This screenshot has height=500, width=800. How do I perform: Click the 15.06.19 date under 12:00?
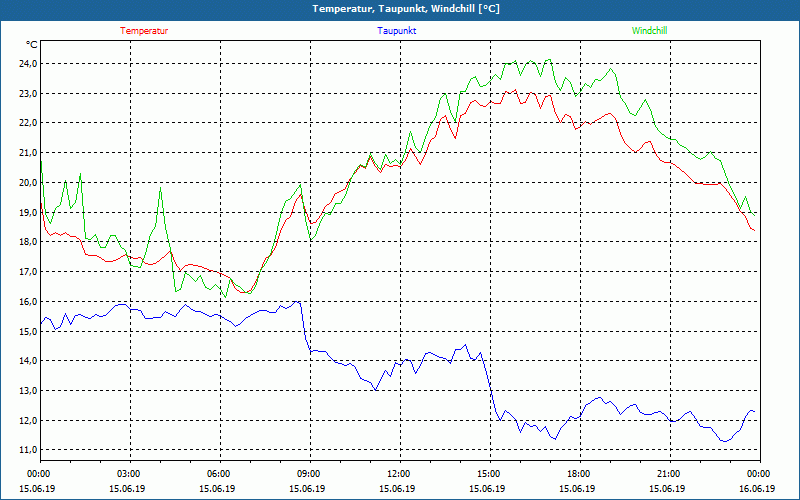[x=397, y=489]
